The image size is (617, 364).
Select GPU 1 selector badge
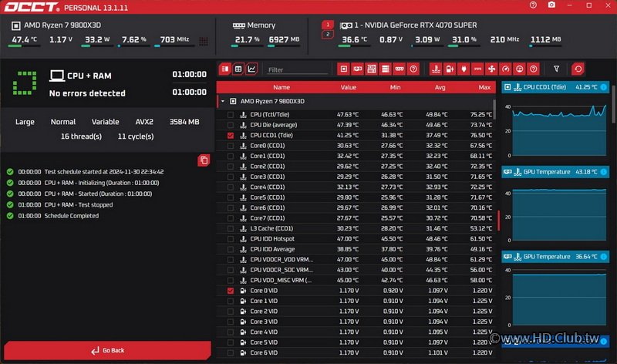pos(328,25)
